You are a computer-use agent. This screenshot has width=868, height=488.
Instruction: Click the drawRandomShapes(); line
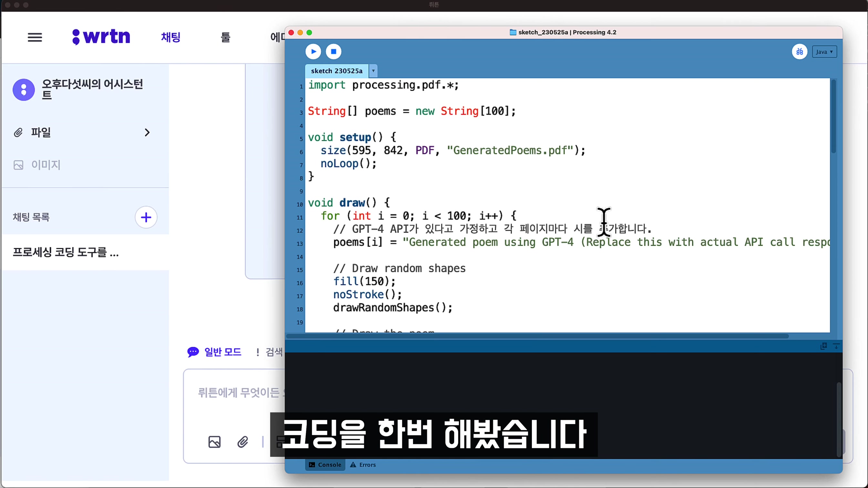click(393, 308)
